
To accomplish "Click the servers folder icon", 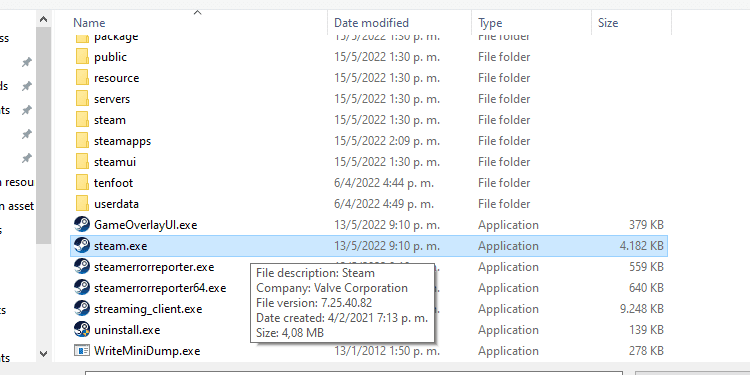I will 82,99.
